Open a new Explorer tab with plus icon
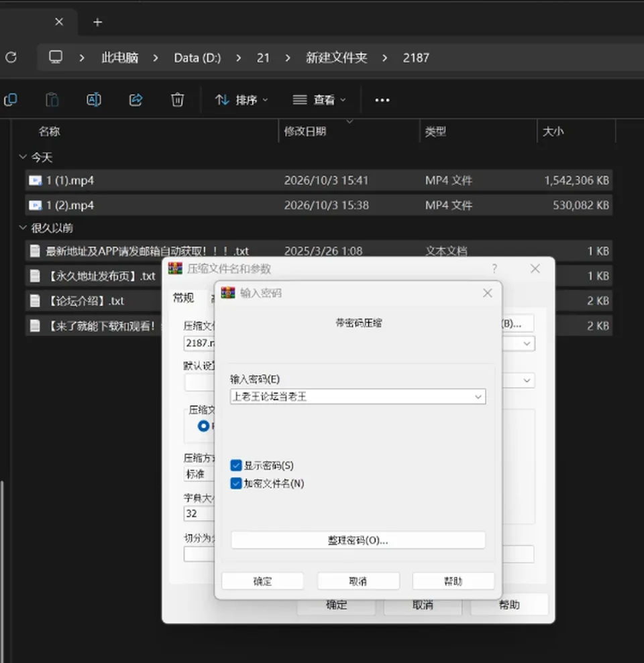The width and height of the screenshot is (644, 663). point(98,22)
